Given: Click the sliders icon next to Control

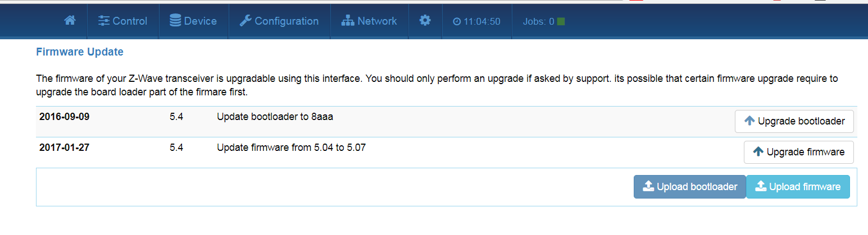Looking at the screenshot, I should (x=104, y=21).
